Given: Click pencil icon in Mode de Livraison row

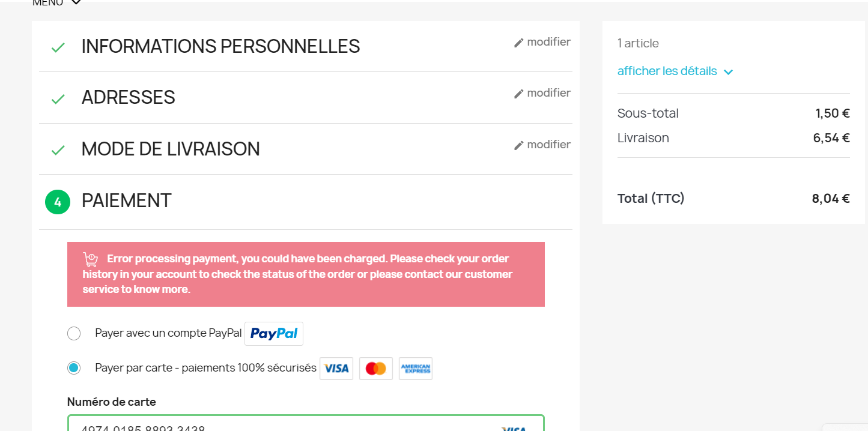Looking at the screenshot, I should coord(519,145).
